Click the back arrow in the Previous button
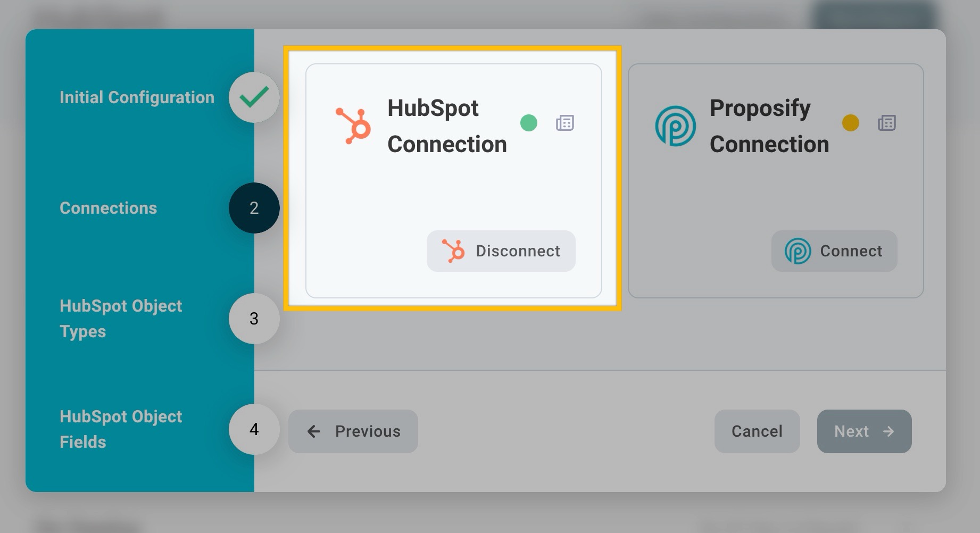Image resolution: width=980 pixels, height=533 pixels. [x=313, y=431]
